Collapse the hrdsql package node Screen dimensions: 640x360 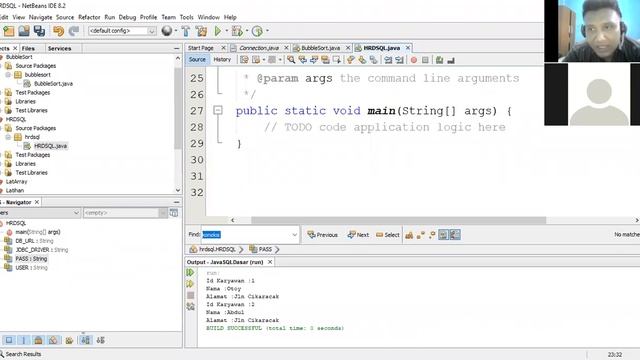pos(8,137)
